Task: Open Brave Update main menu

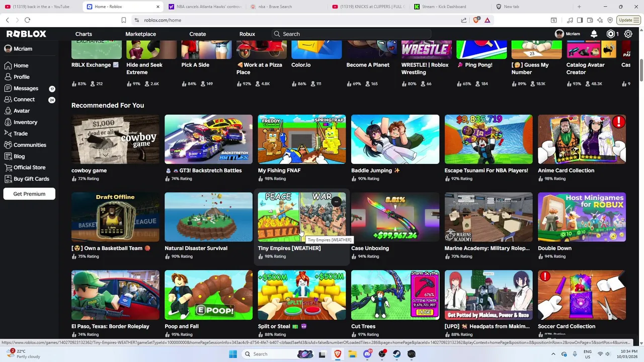Action: [x=629, y=20]
